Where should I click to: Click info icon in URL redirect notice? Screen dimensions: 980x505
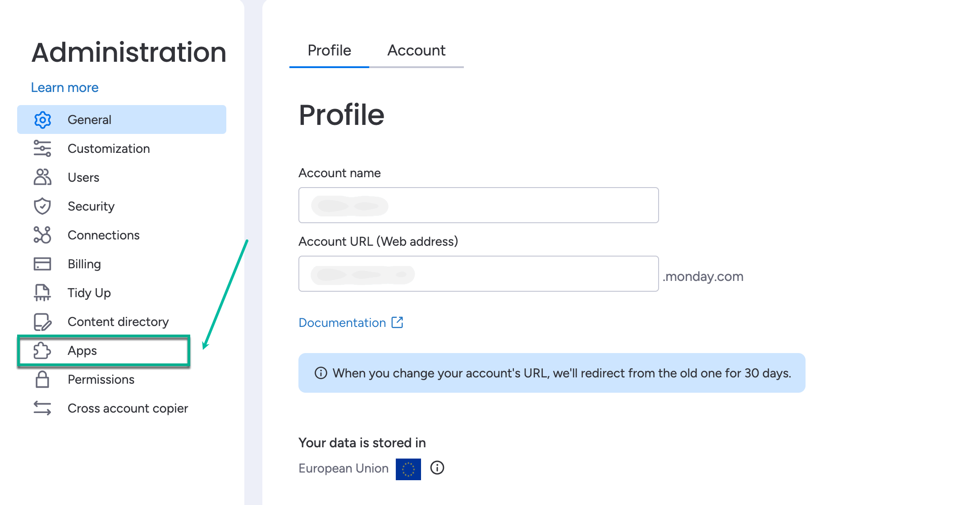[321, 373]
